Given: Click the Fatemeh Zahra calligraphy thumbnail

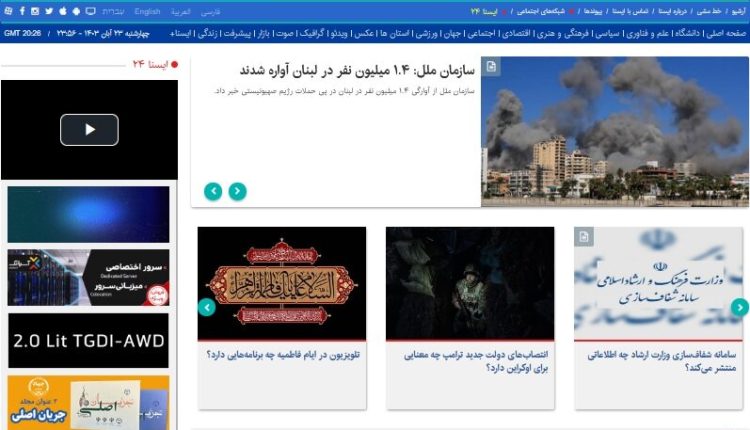Looking at the screenshot, I should (282, 283).
